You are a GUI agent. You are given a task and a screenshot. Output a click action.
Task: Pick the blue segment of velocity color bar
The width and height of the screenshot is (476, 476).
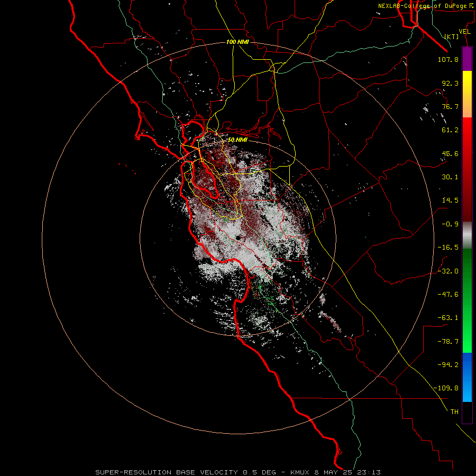click(x=467, y=377)
